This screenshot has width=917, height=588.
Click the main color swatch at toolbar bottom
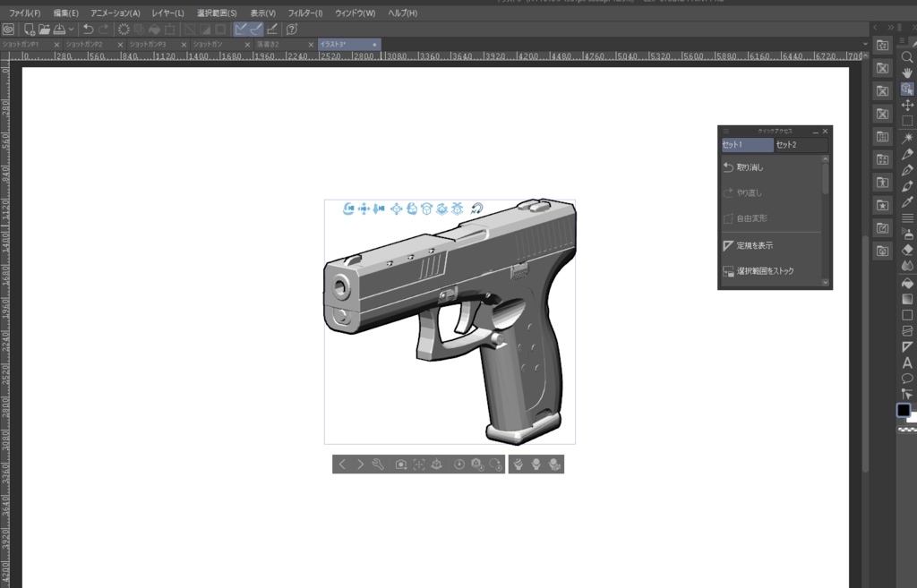[904, 410]
